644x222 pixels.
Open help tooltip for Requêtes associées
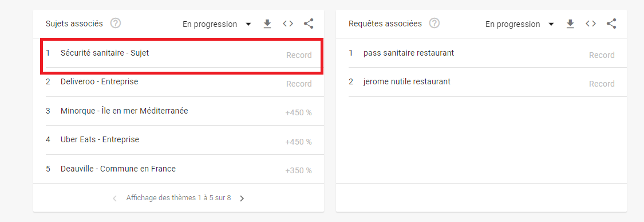[434, 24]
